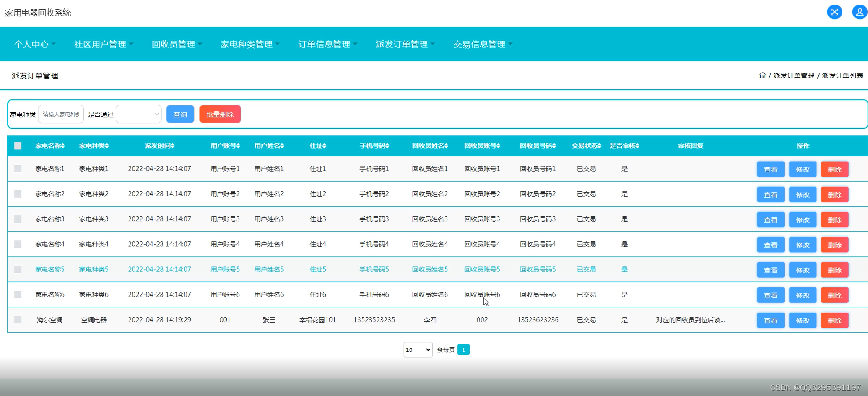Sort by 家电名称 column arrows
This screenshot has width=868, height=396.
[63, 146]
